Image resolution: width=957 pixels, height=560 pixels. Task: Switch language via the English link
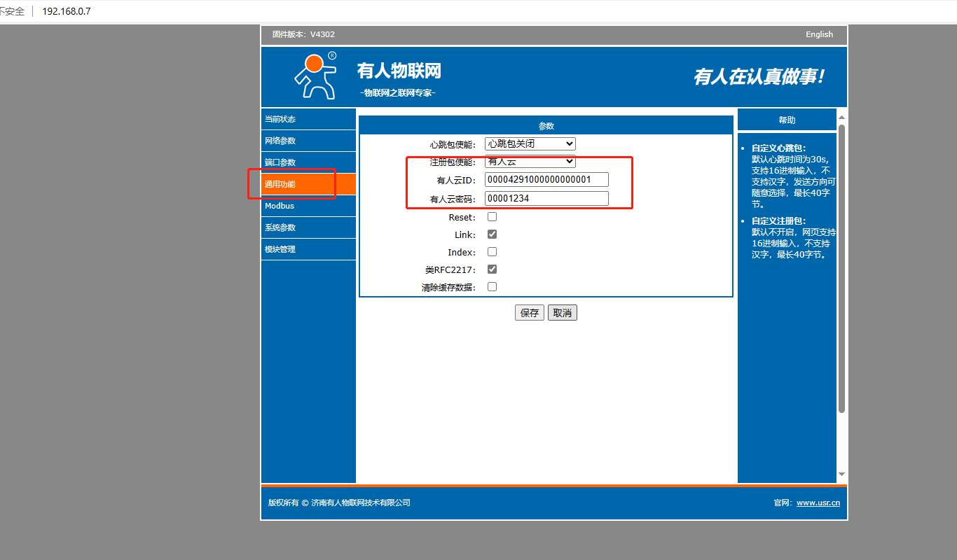[x=819, y=34]
